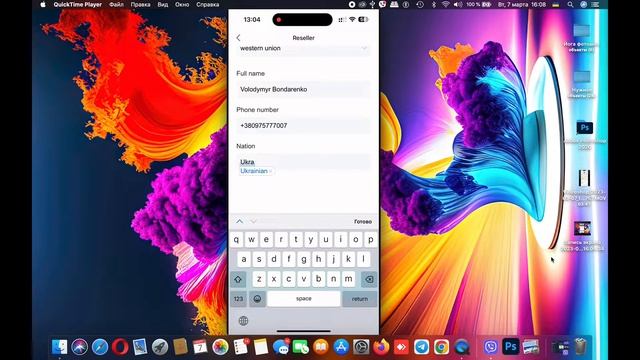The image size is (640, 360).
Task: Tap the Готово button above keyboard
Action: (x=362, y=222)
